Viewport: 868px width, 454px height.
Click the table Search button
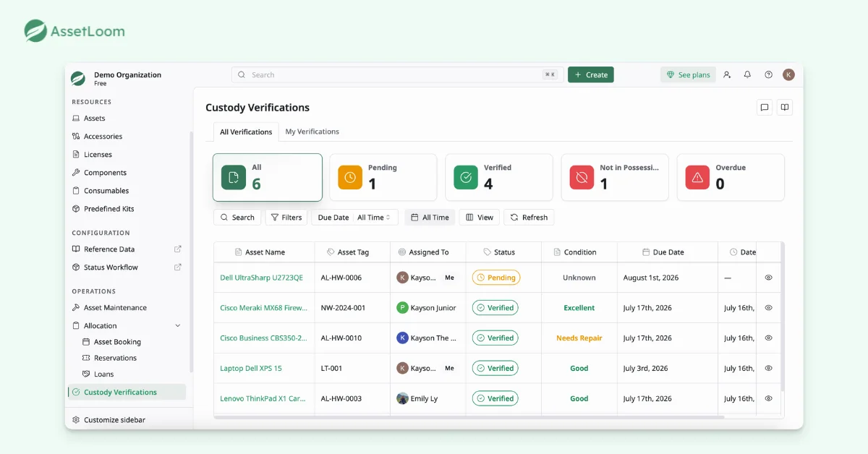click(237, 217)
